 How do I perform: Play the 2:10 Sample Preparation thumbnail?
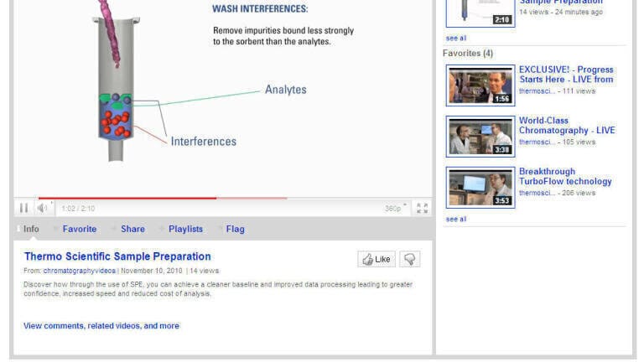click(x=480, y=13)
